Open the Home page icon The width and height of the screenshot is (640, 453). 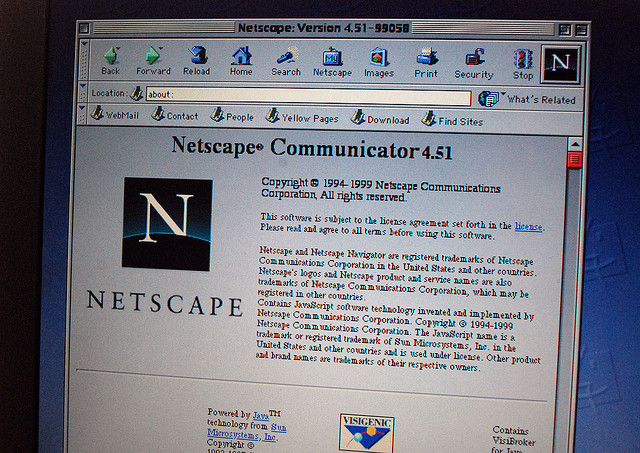pos(241,61)
